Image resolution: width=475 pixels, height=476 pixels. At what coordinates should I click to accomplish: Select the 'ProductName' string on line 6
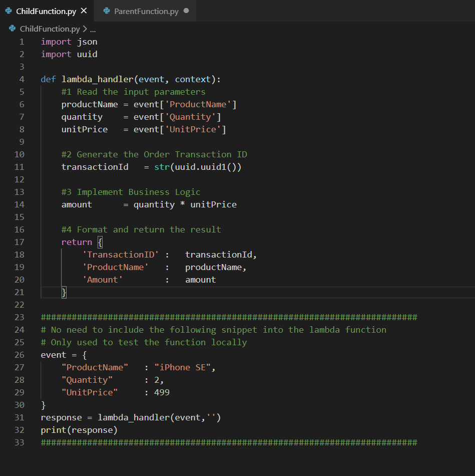(199, 104)
